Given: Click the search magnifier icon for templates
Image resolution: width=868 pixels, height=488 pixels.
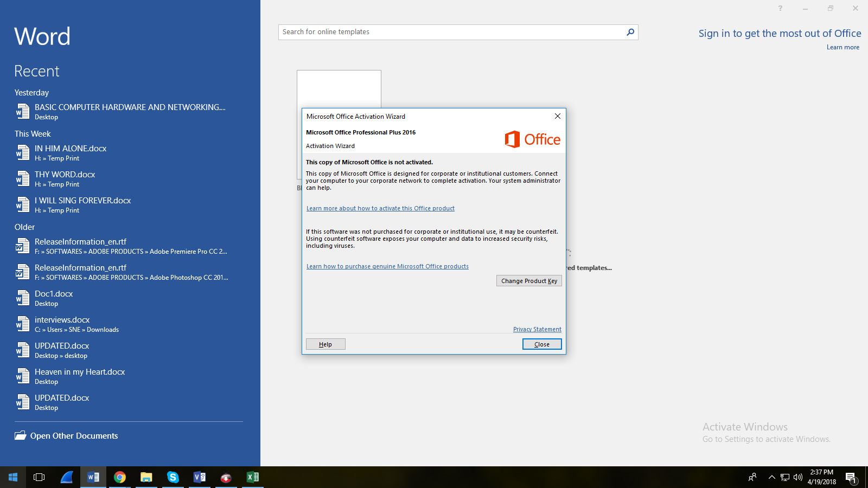Looking at the screenshot, I should 630,32.
